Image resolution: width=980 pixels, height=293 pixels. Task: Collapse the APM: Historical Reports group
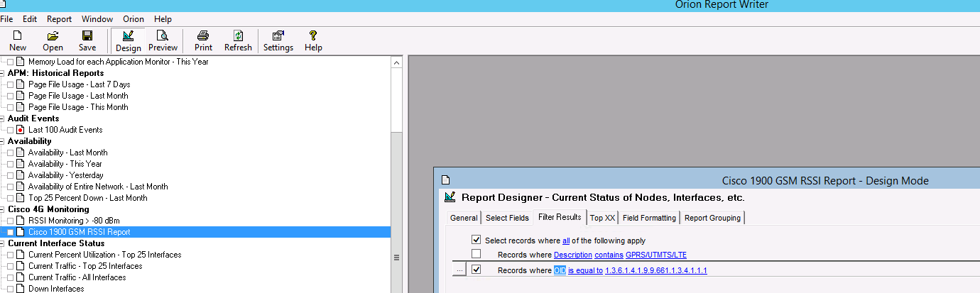tap(3, 73)
